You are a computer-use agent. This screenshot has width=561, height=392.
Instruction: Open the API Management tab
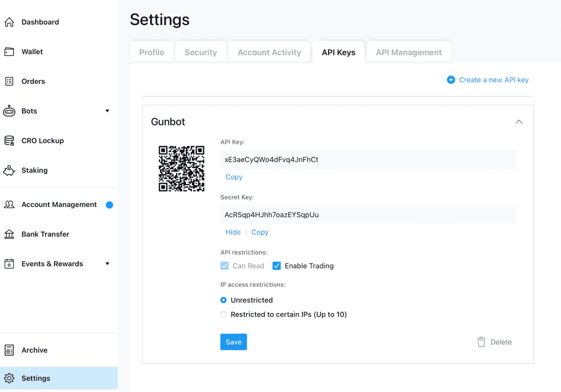[409, 52]
